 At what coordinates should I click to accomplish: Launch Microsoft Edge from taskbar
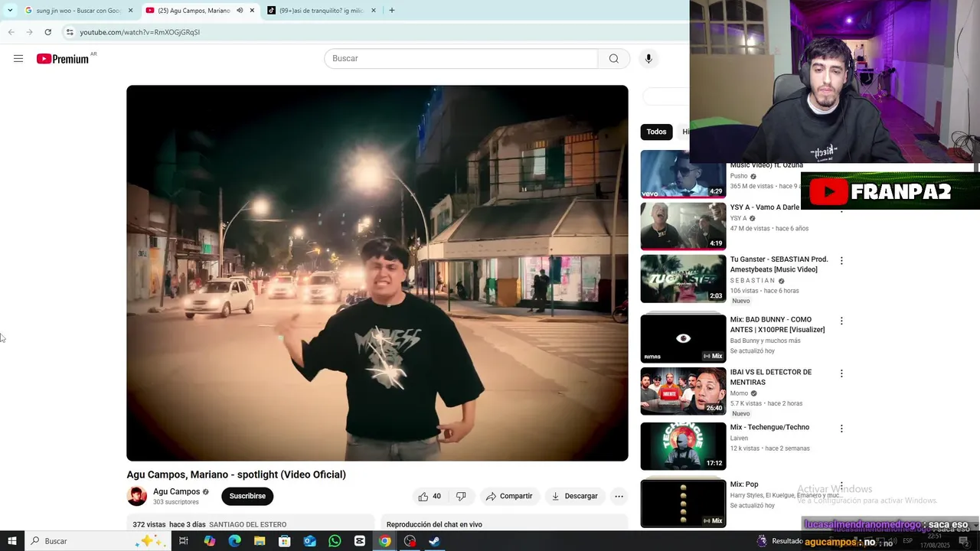[234, 541]
